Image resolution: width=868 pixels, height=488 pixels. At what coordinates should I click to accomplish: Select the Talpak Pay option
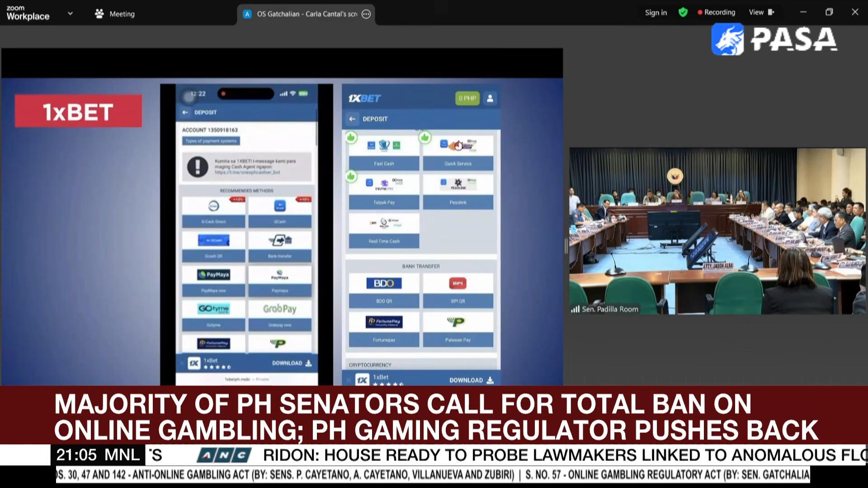[384, 192]
